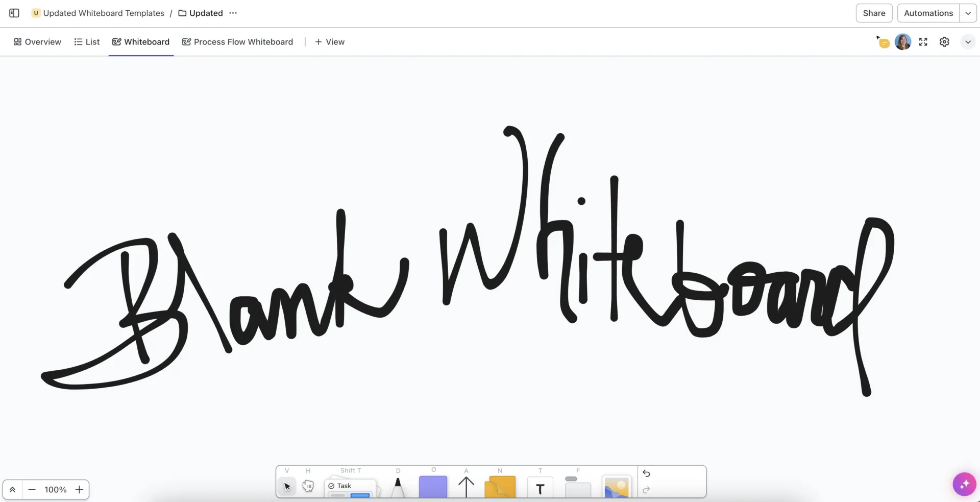Collapse the zoom controls panel
The height and width of the screenshot is (502, 980).
[12, 490]
